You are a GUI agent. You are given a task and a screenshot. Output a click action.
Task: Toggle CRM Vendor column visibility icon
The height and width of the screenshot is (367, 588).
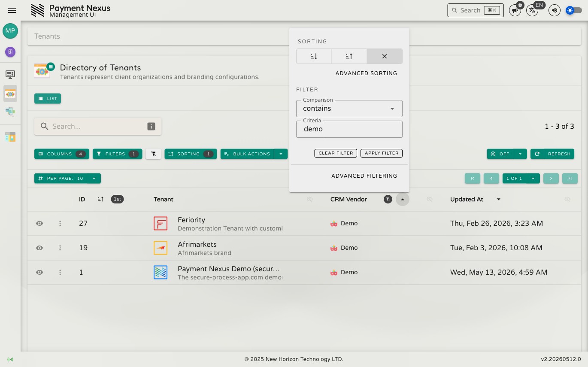point(430,199)
